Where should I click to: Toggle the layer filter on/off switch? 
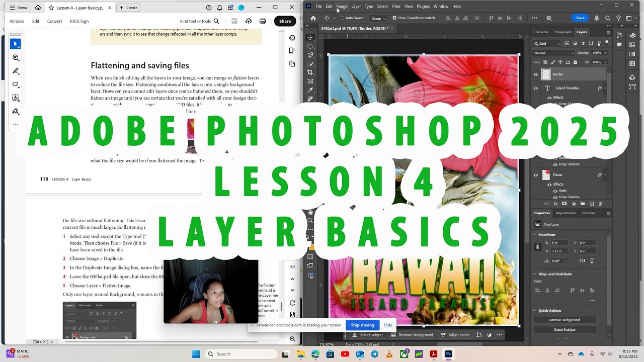607,43
